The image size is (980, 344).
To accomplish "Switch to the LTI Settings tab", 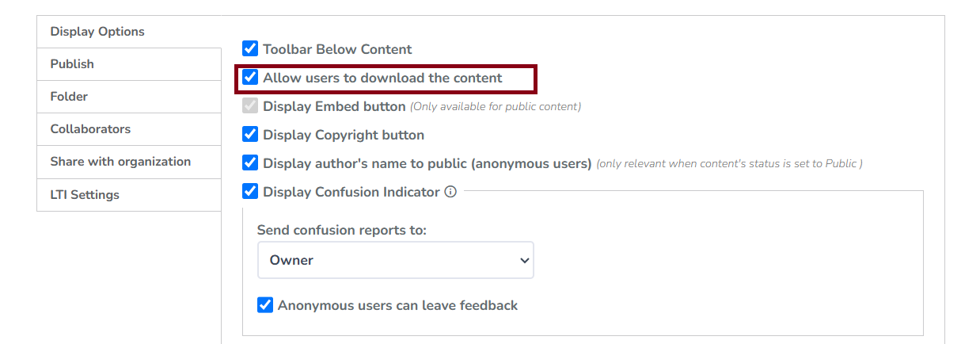I will (85, 195).
